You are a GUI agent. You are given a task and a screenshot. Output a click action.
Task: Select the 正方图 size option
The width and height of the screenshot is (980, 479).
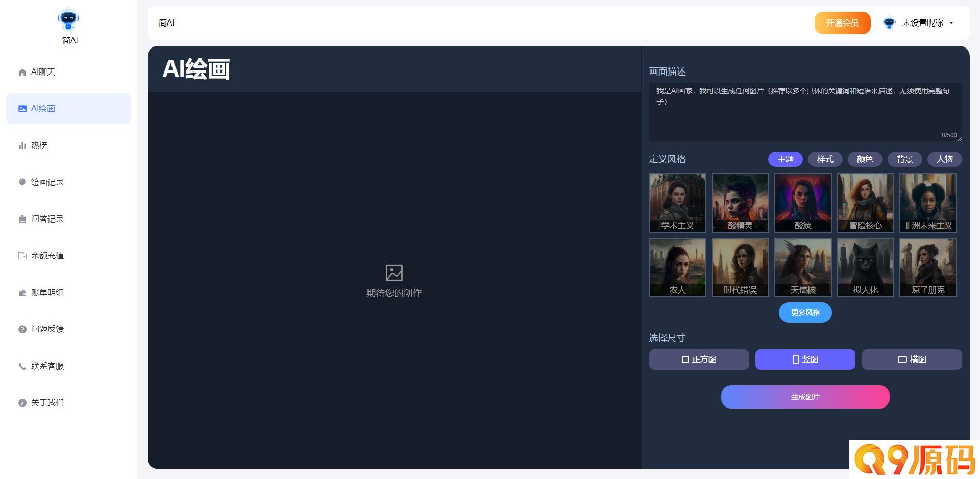pyautogui.click(x=699, y=360)
